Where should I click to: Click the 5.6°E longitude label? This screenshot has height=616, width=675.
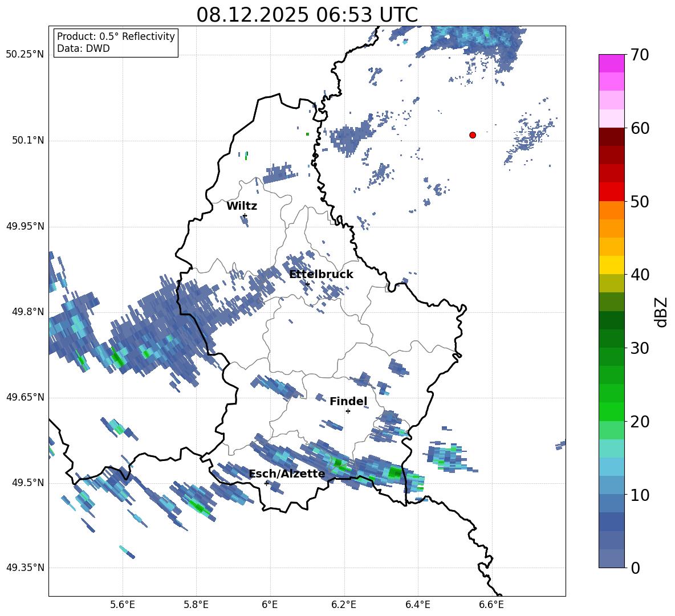tap(122, 605)
